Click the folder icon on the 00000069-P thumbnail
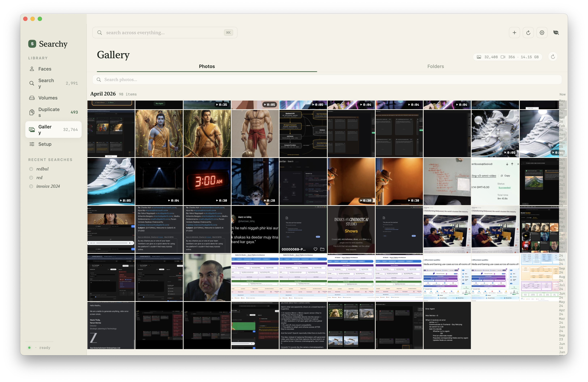The width and height of the screenshot is (588, 382). click(322, 249)
